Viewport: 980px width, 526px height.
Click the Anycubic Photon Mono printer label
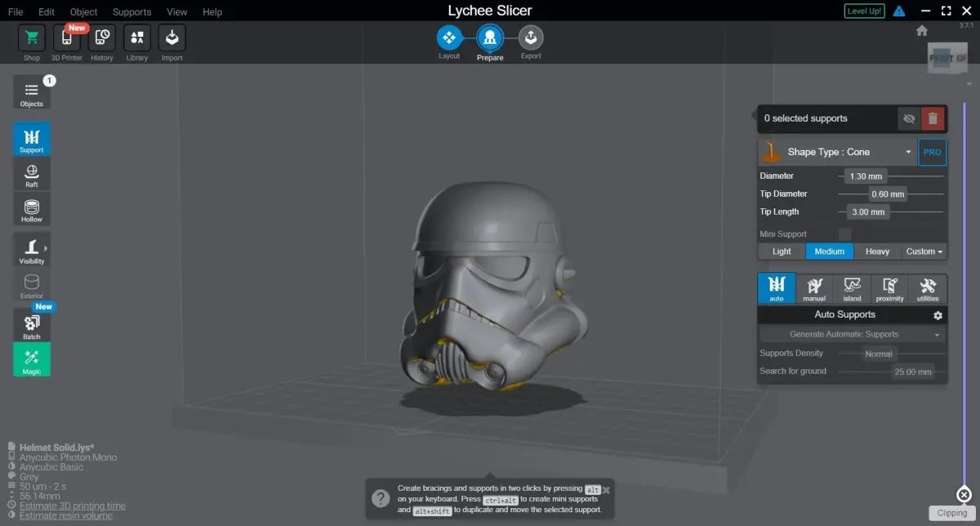69,457
